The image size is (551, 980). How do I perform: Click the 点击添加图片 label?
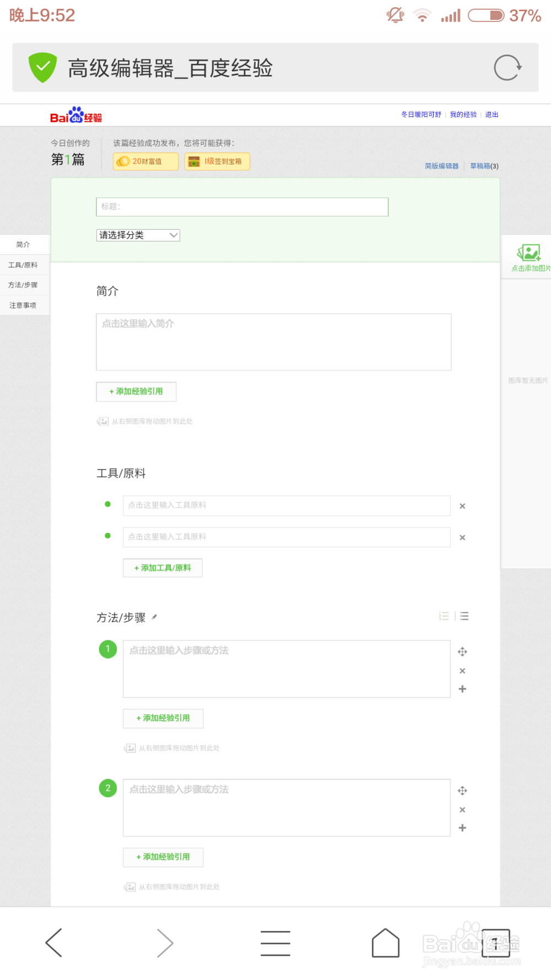(531, 268)
